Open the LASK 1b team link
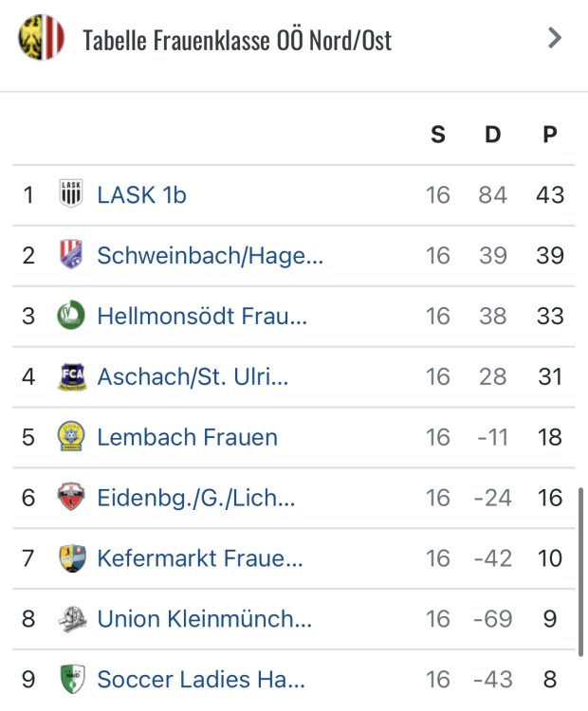 [x=142, y=194]
